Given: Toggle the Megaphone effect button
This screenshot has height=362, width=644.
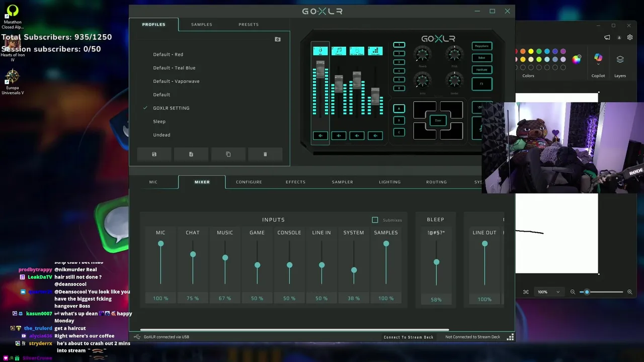Looking at the screenshot, I should (x=482, y=46).
